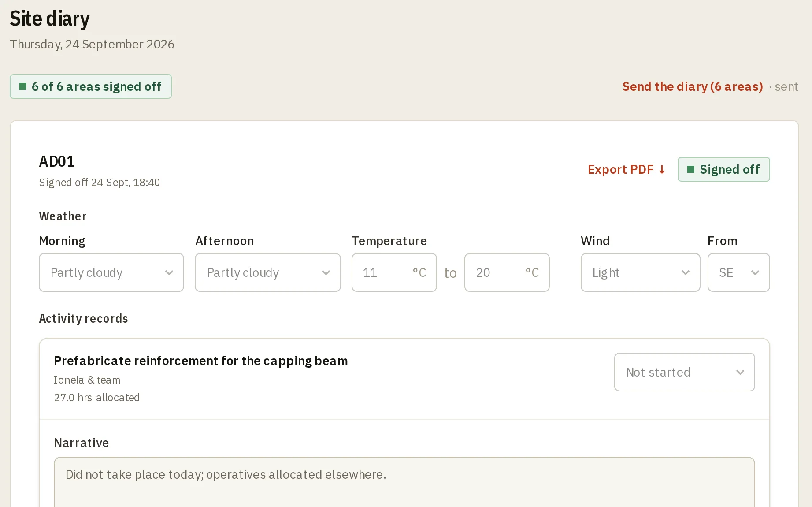Select the 'Signed off 24 Sept, 18:40' timestamp
The image size is (812, 507).
click(x=100, y=183)
